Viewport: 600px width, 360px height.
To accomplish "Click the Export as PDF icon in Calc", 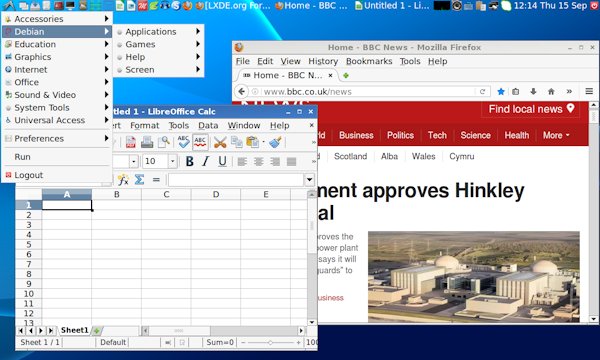I will [x=131, y=142].
